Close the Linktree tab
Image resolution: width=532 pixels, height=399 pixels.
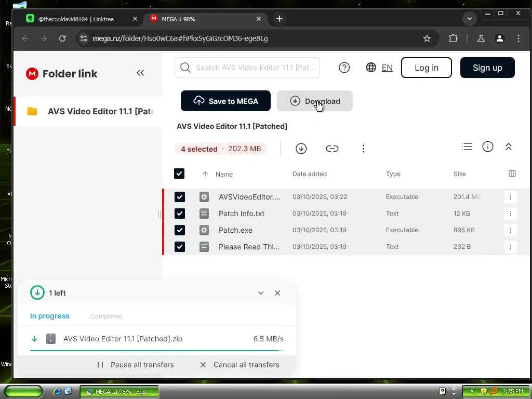135,19
